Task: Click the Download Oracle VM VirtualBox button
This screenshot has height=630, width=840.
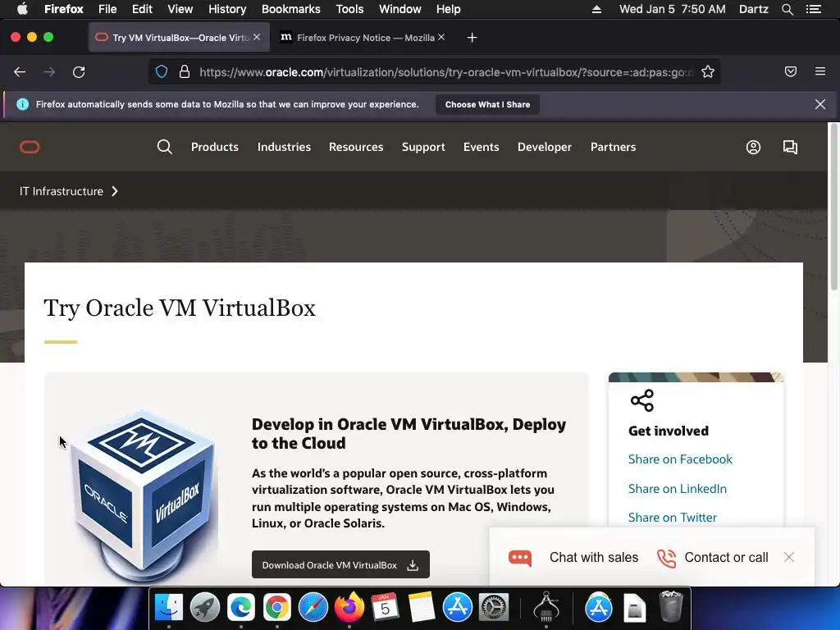Action: point(340,564)
